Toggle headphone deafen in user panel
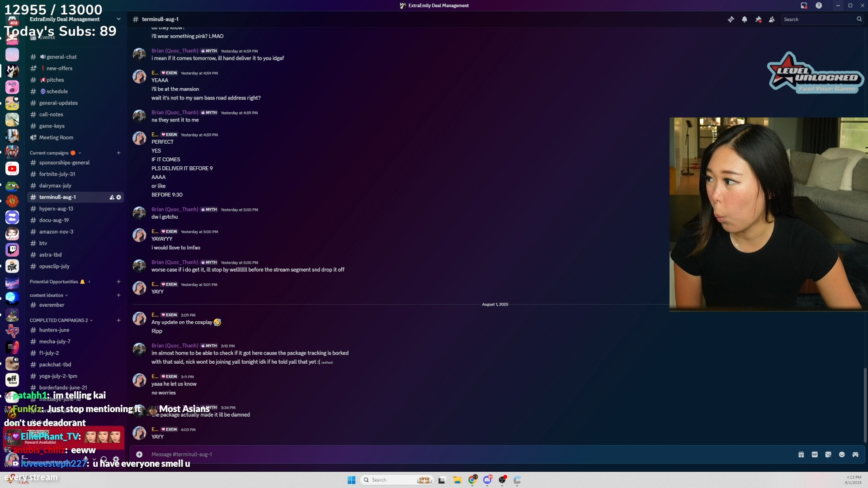Screen dimensions: 868x488 (104, 460)
